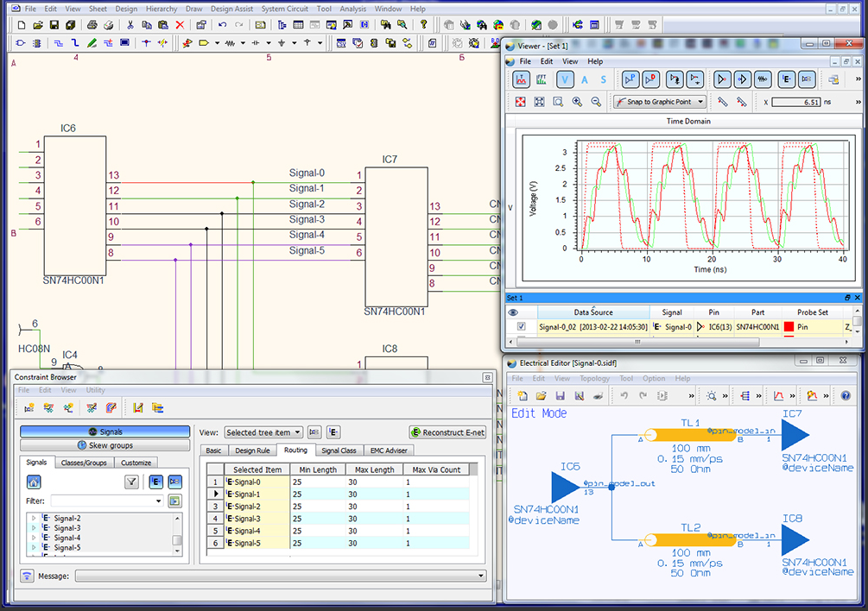Toggle the eye visibility column header in Set 1
The width and height of the screenshot is (868, 611).
513,312
